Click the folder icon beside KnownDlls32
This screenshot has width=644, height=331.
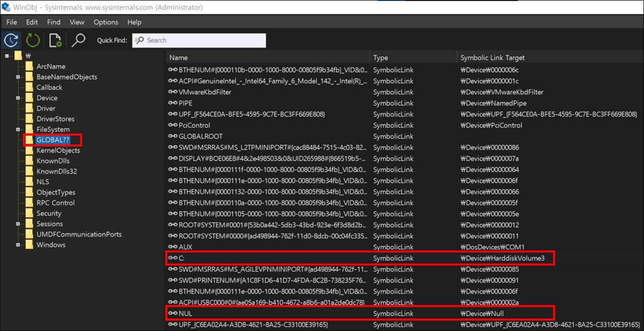click(29, 171)
